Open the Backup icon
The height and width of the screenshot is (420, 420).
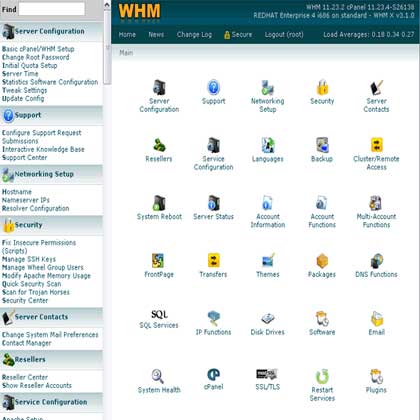point(322,145)
